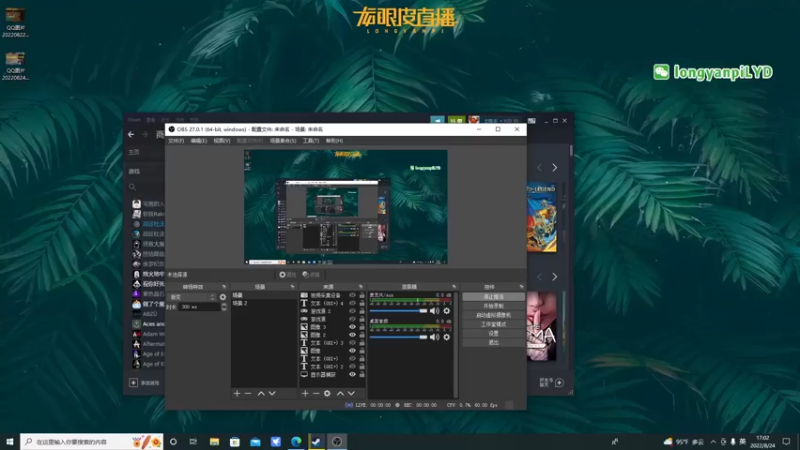This screenshot has width=800, height=450.
Task: Open source properties gear in Sources toolbar
Action: click(x=327, y=393)
